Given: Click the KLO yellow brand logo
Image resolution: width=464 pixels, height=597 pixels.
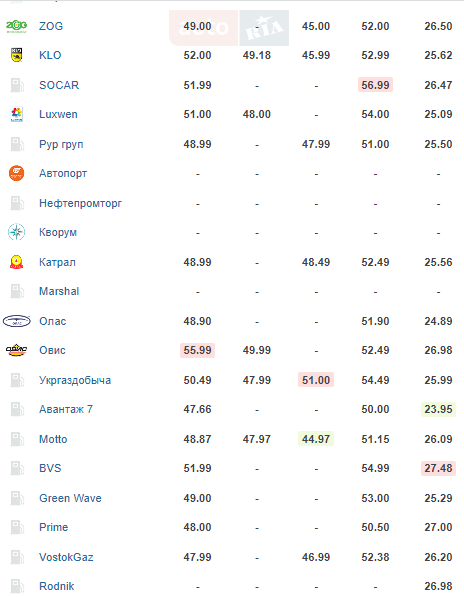Looking at the screenshot, I should [16, 55].
